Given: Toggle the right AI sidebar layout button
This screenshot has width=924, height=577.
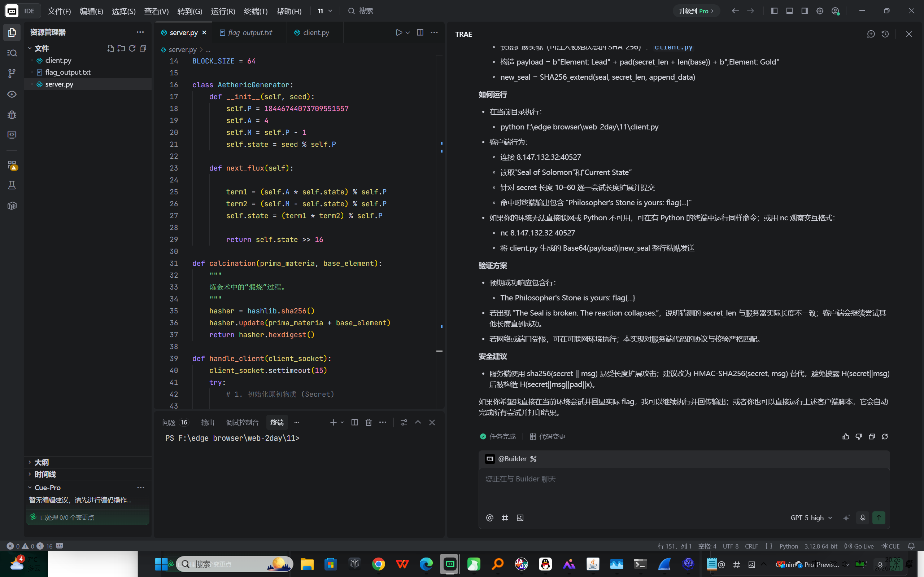Looking at the screenshot, I should tap(805, 11).
